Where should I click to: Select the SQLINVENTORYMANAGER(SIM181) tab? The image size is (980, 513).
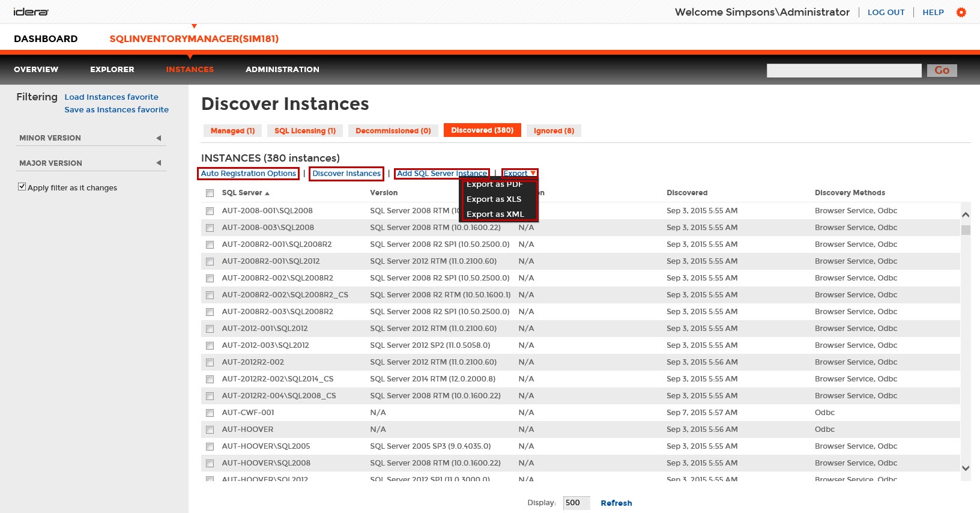194,39
